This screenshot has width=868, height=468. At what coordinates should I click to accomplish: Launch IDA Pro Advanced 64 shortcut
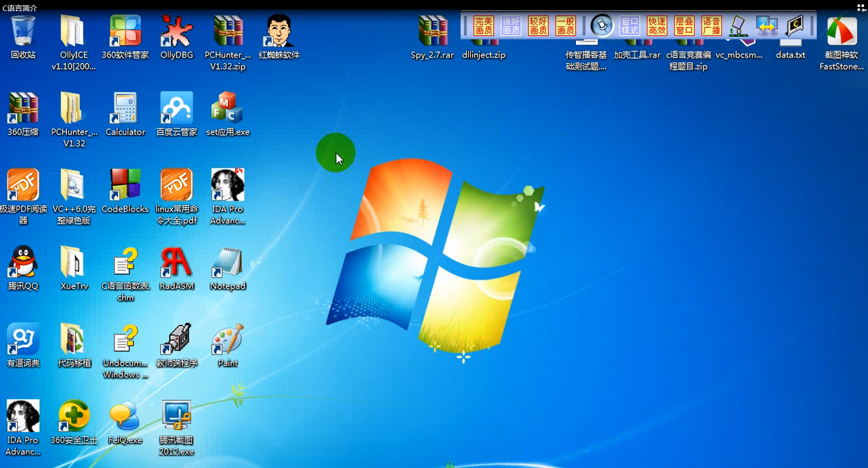click(x=228, y=184)
